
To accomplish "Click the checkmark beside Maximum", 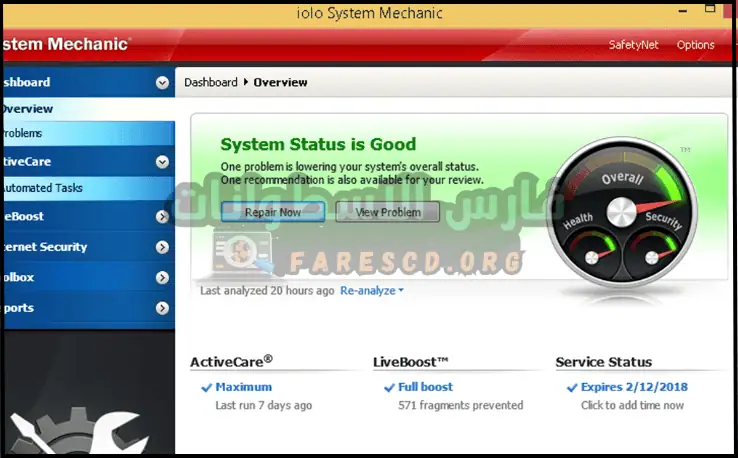I will tap(206, 387).
